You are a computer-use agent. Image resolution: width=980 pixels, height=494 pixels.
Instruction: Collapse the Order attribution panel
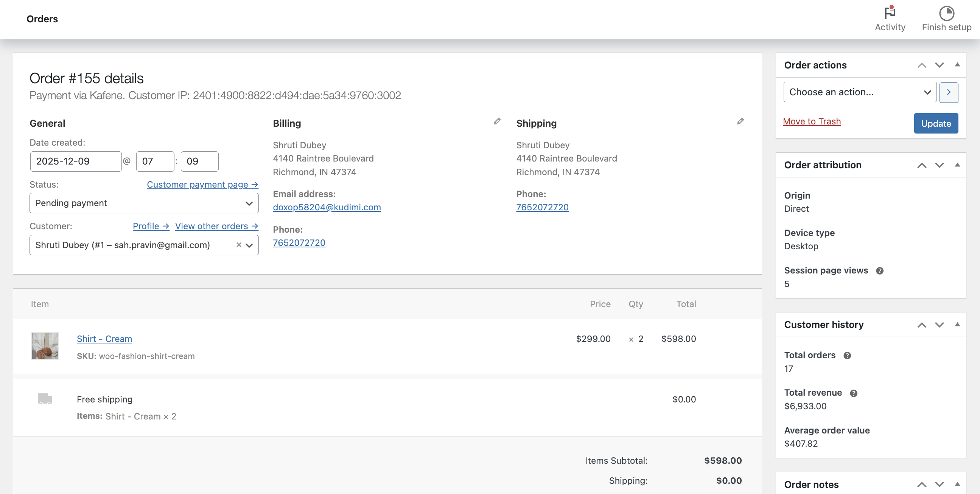tap(957, 165)
